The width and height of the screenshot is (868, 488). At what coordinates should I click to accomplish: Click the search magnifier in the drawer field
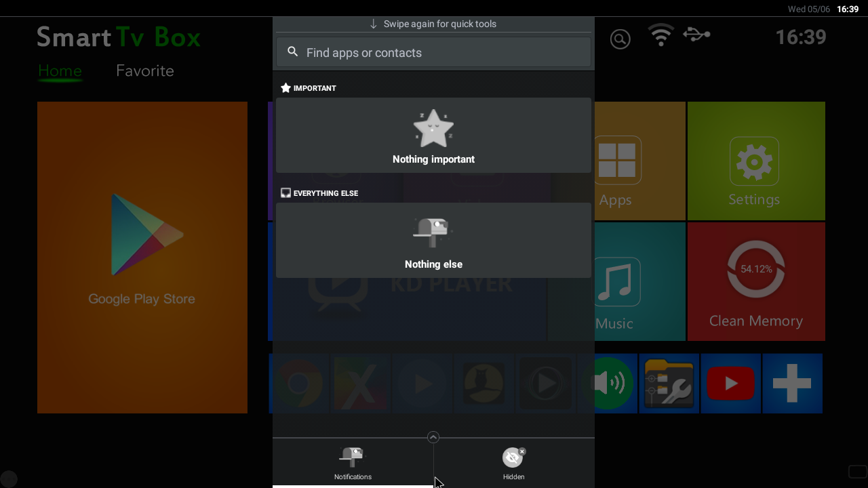[293, 52]
